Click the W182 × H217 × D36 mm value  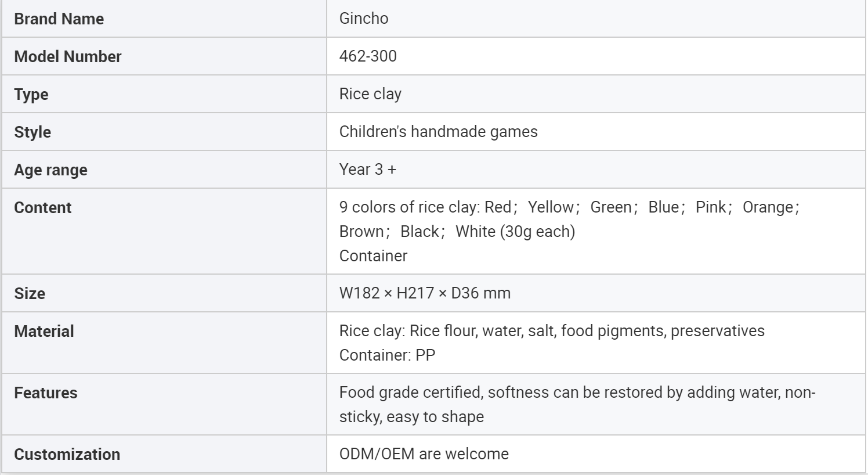(425, 293)
